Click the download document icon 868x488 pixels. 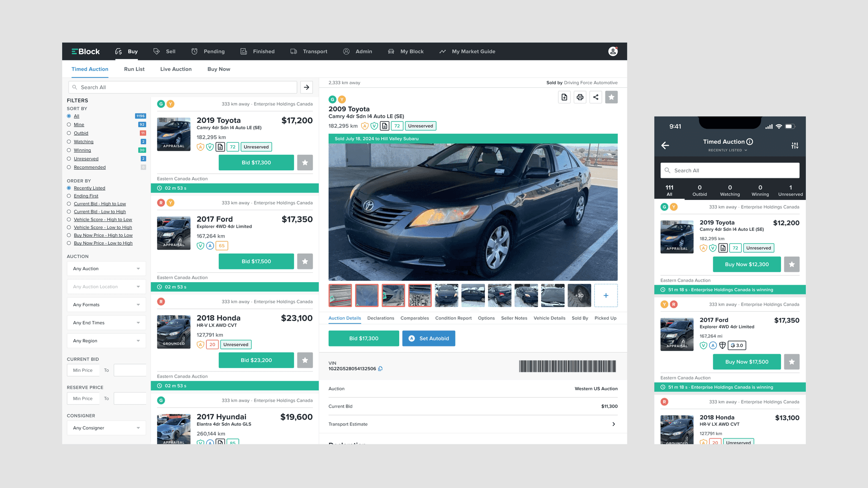[x=564, y=97]
